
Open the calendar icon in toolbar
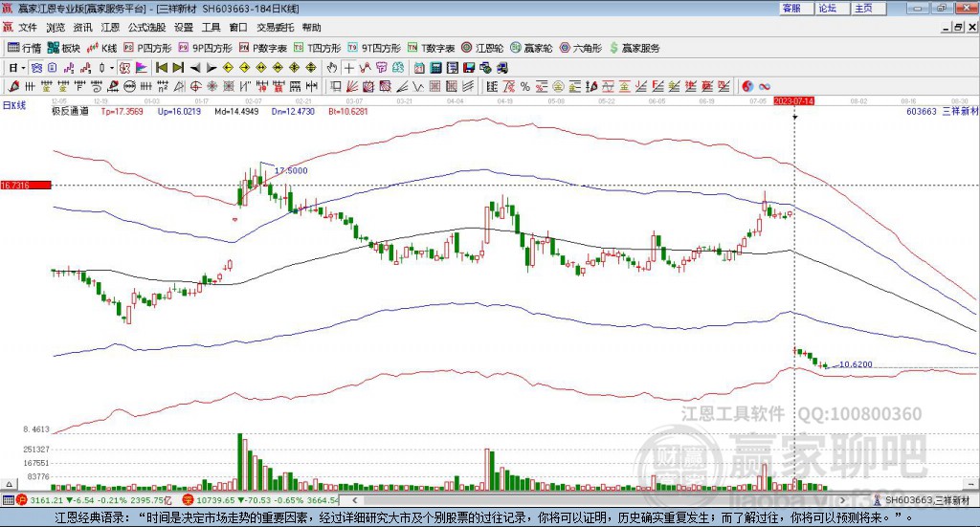pos(419,68)
